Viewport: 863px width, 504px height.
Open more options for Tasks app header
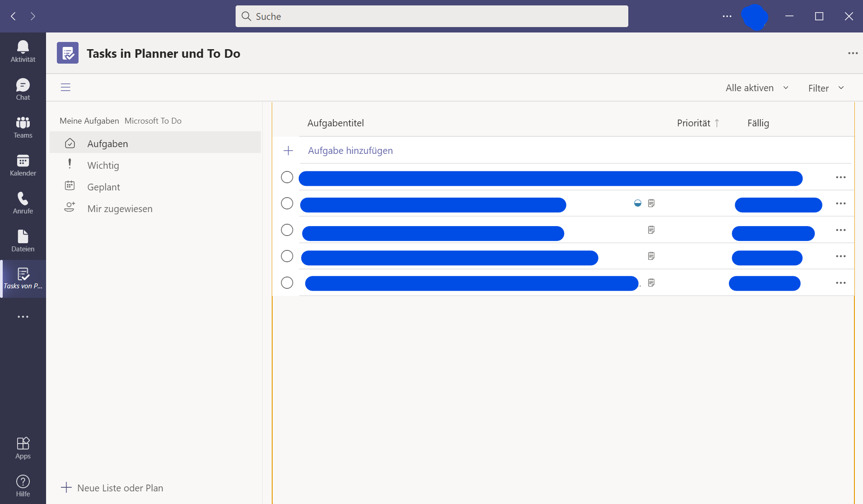click(853, 53)
